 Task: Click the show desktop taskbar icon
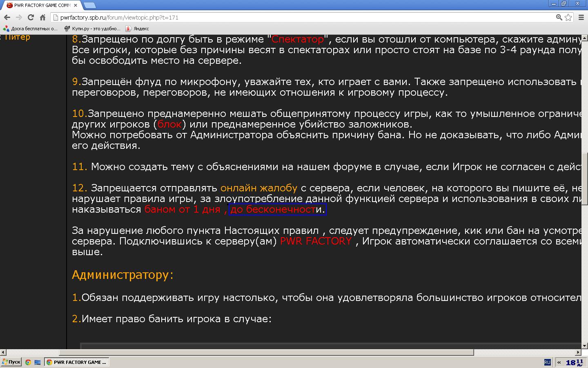37,362
